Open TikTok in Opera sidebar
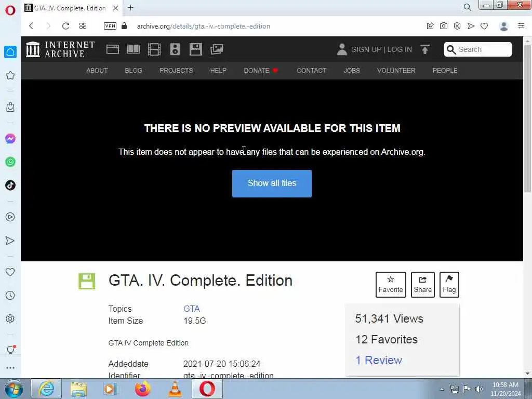The image size is (532, 399). pos(10,185)
